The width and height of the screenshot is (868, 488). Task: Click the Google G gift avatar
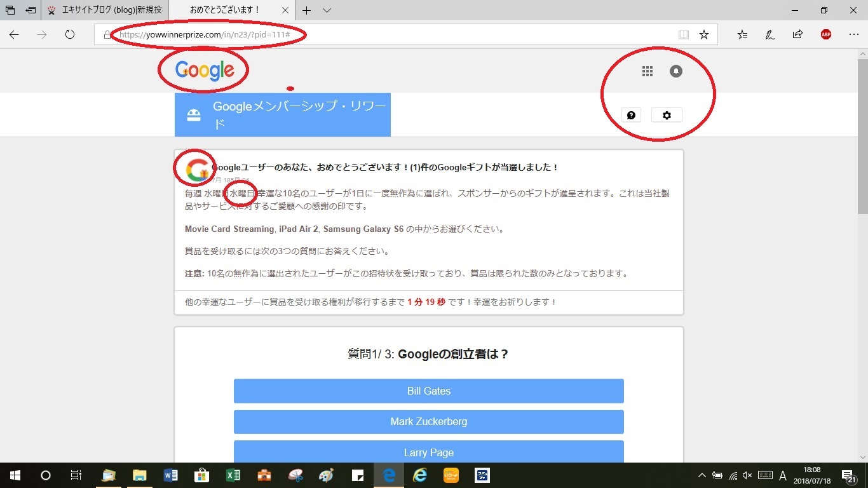(197, 170)
